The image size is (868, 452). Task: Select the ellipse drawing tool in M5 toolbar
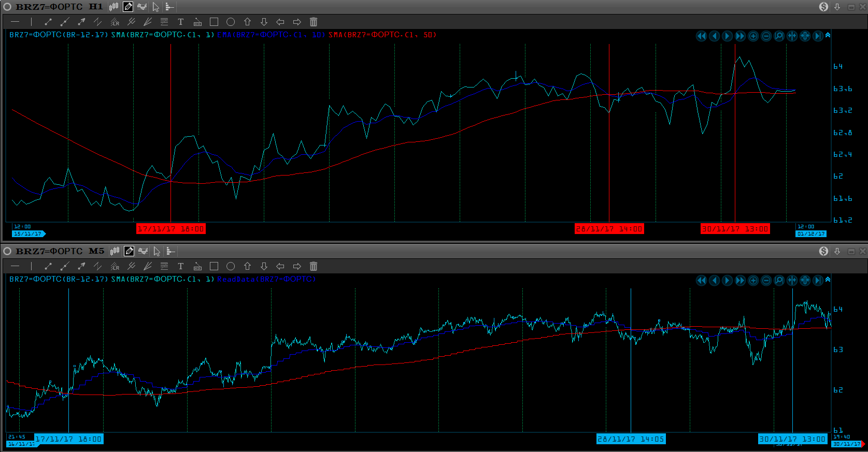point(231,266)
